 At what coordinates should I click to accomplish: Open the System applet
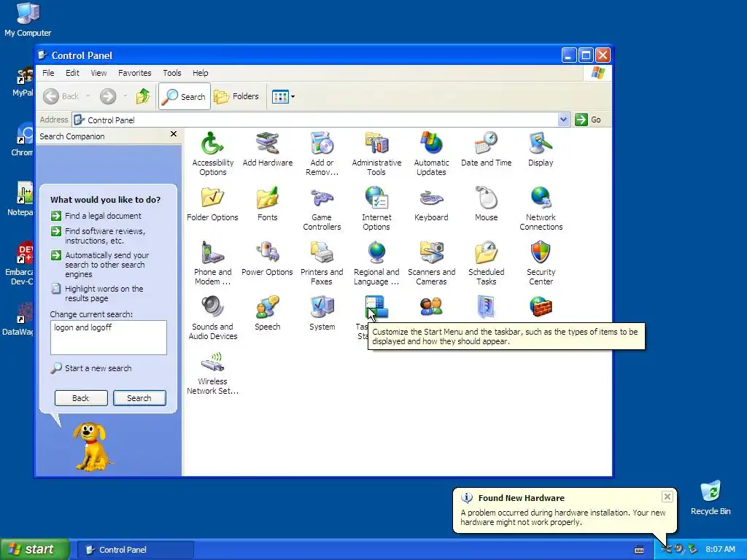pos(322,314)
